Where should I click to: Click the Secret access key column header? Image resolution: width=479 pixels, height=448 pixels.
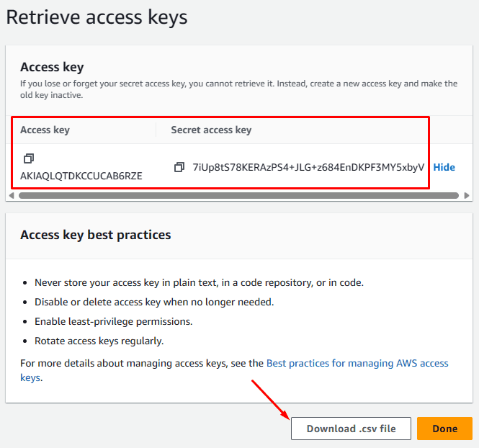coord(211,130)
